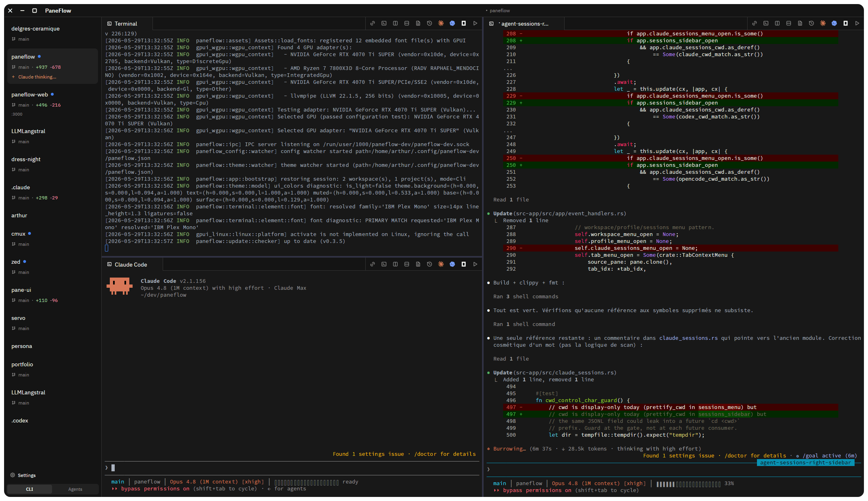The height and width of the screenshot is (501, 868).
Task: Click the document icon in Claude Code pane toolbar
Action: point(418,265)
